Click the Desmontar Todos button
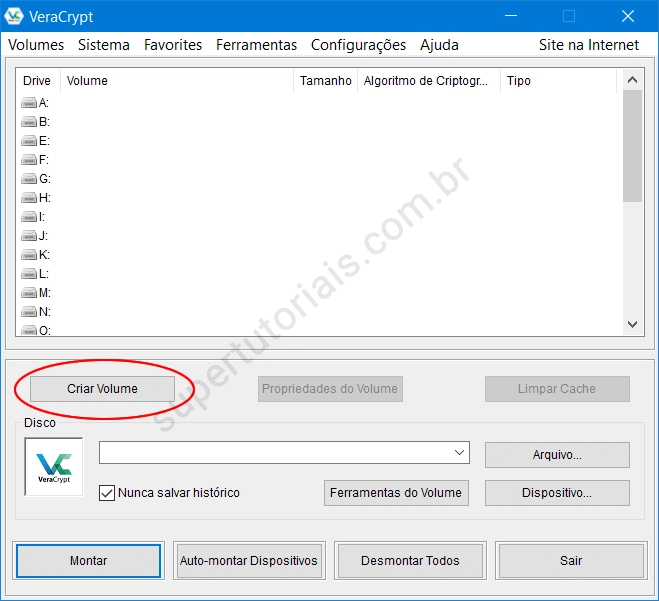The width and height of the screenshot is (659, 601). [x=410, y=561]
